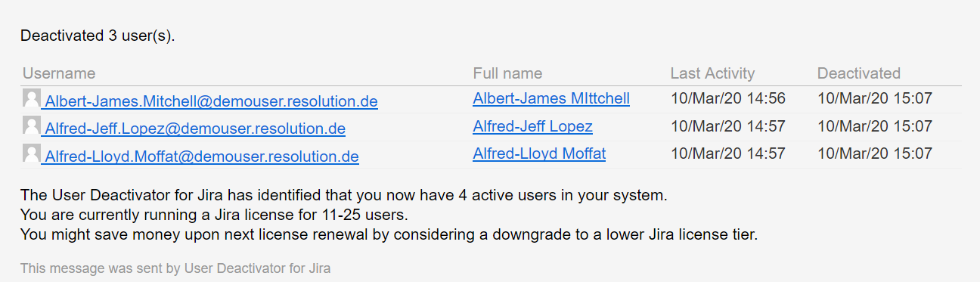Click Alfred-Lloyd Moffat's avatar icon

[x=32, y=154]
